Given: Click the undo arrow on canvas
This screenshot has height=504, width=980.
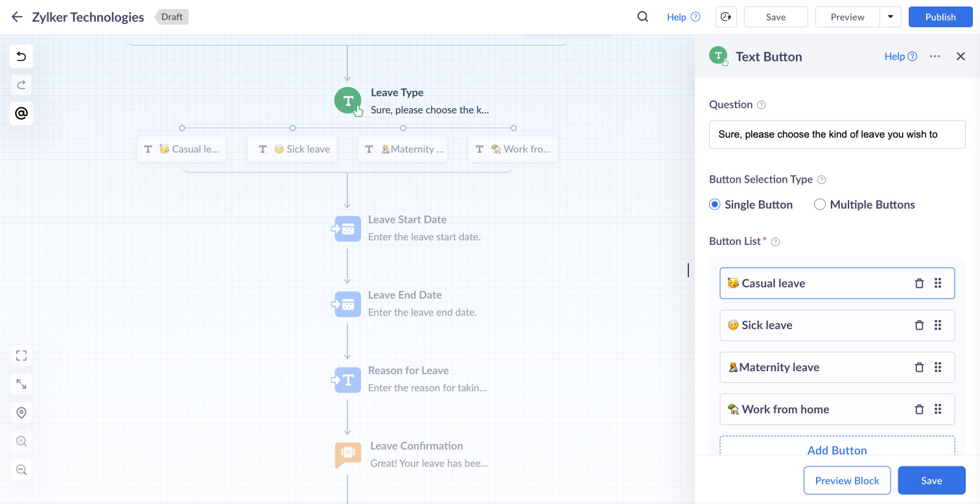Looking at the screenshot, I should tap(21, 56).
